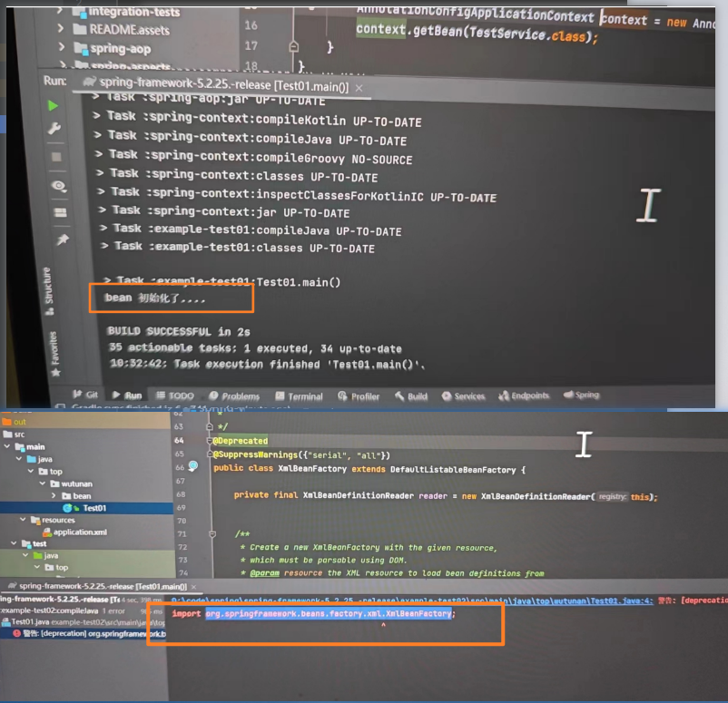Click the layout icon in Run toolbar
The width and height of the screenshot is (728, 703).
60,212
